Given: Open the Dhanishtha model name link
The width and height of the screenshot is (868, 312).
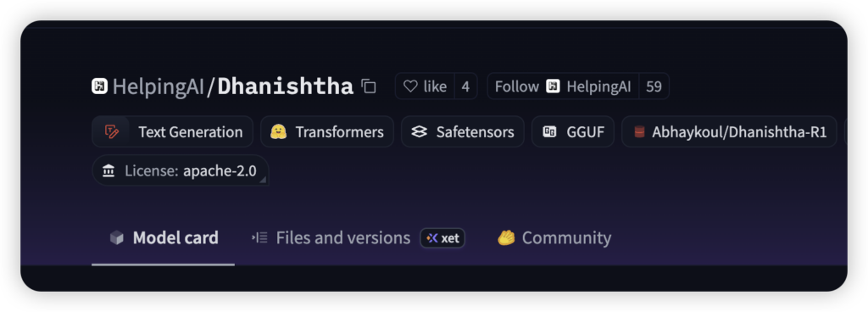Looking at the screenshot, I should 285,86.
